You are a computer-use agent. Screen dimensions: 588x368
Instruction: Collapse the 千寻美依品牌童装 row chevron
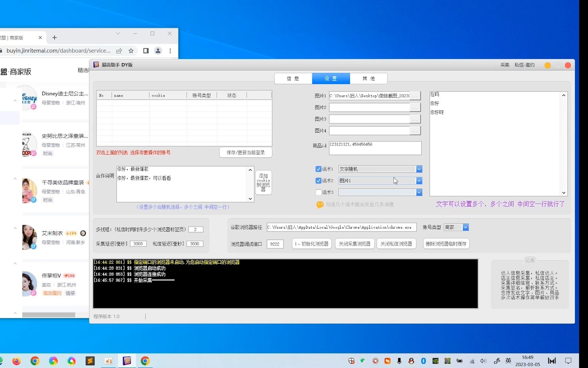click(x=15, y=179)
